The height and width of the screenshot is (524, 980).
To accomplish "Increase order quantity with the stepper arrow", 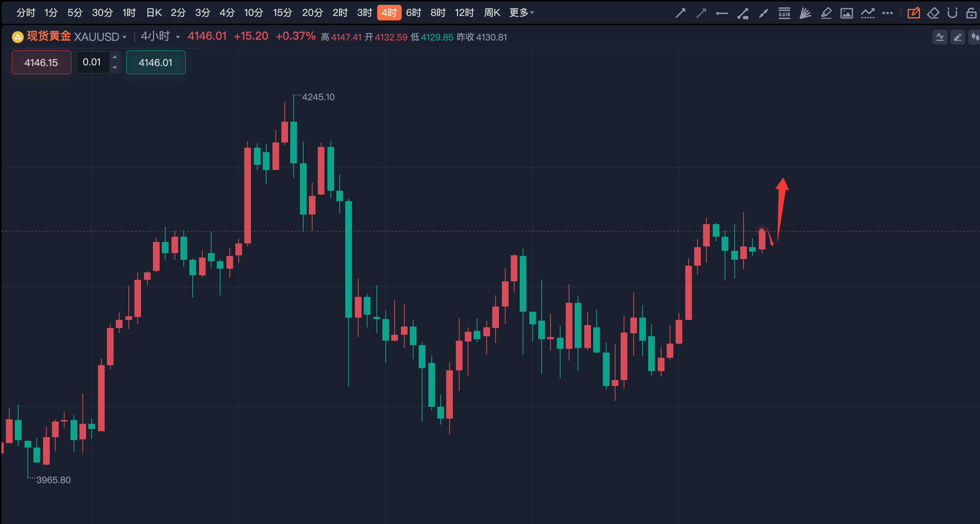I will point(114,57).
